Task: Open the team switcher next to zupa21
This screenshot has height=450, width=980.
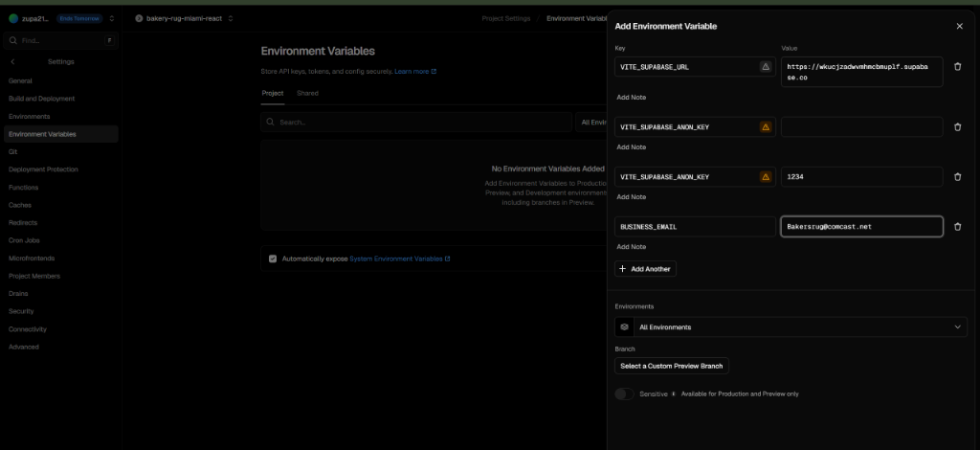Action: click(x=112, y=18)
